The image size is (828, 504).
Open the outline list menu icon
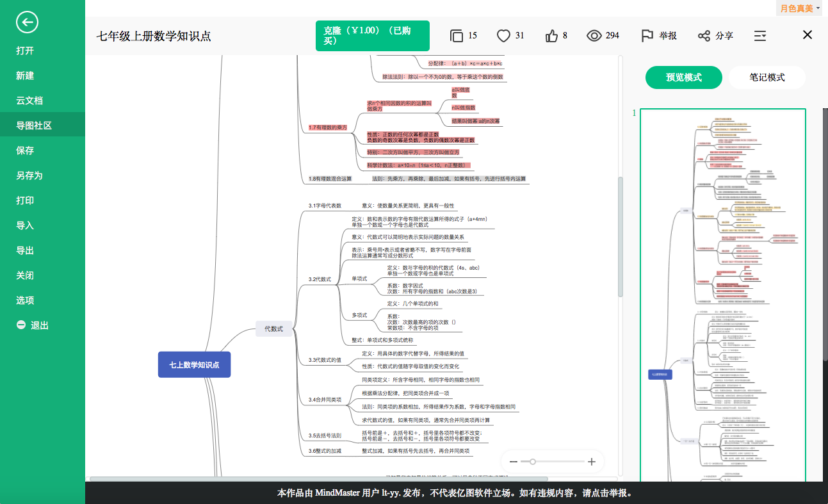(x=760, y=36)
